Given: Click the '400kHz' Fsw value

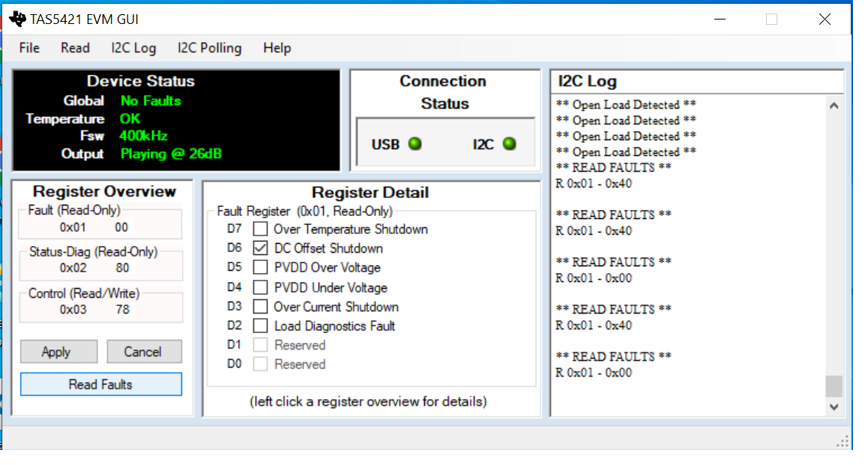Looking at the screenshot, I should point(143,136).
